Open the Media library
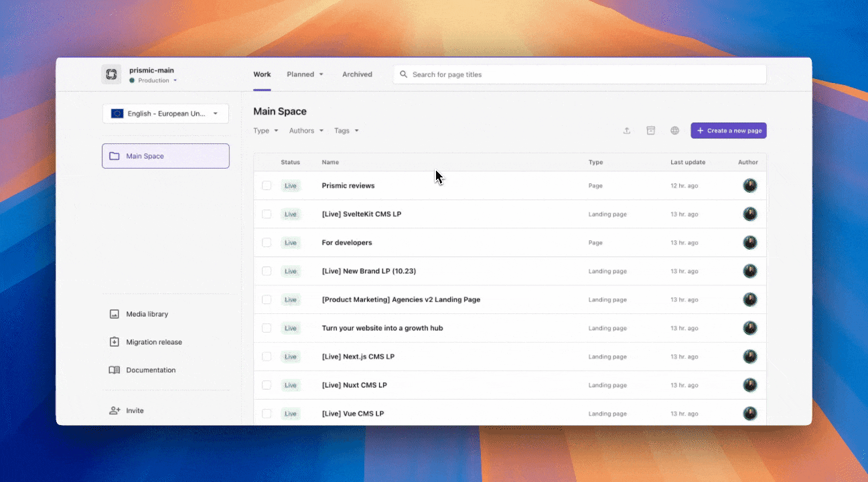The width and height of the screenshot is (868, 482). (x=146, y=313)
